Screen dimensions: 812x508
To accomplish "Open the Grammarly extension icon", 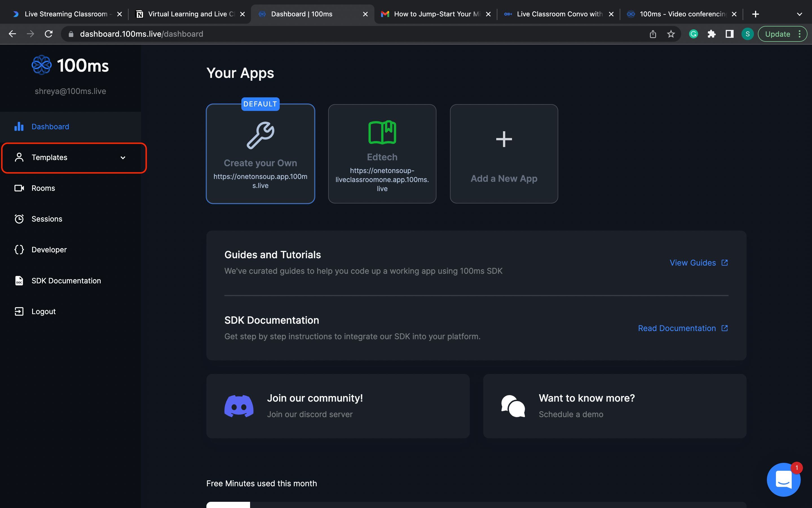I will pos(693,34).
